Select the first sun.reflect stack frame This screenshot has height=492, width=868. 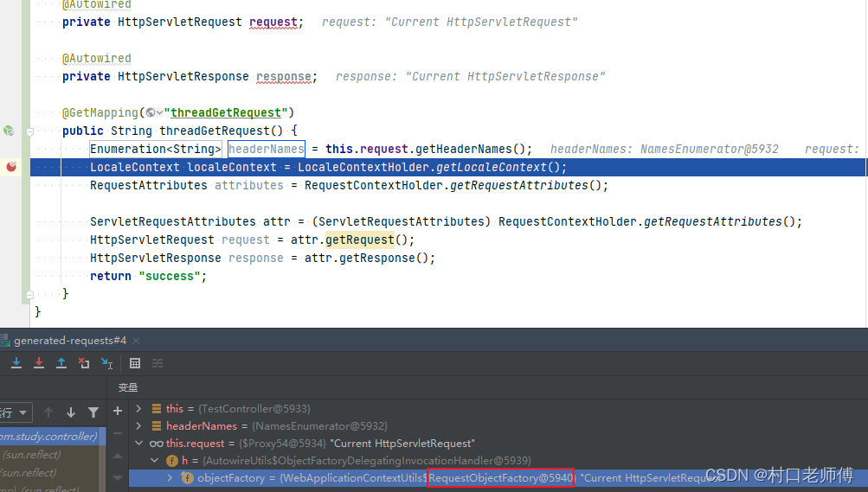tap(49, 455)
